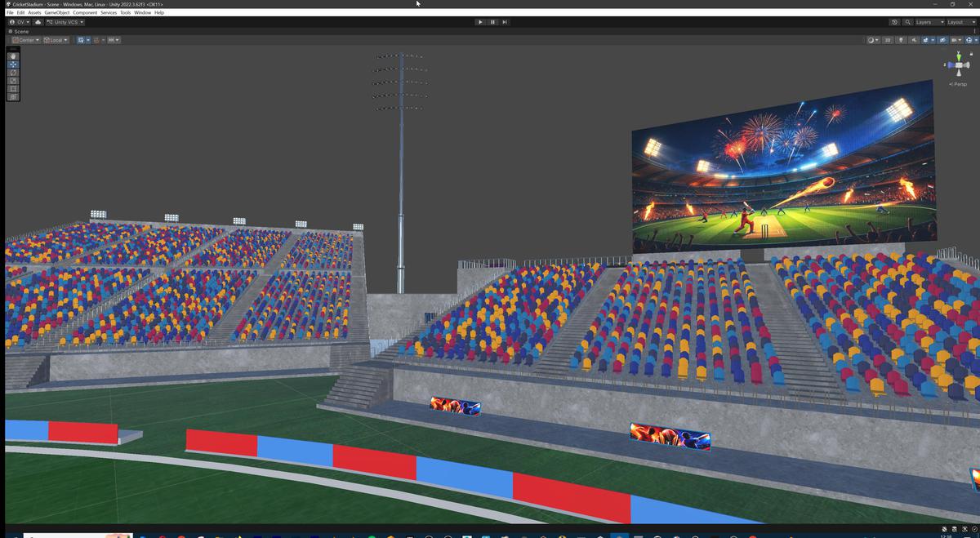Expand the gizmos dropdown arrow
This screenshot has width=980, height=538.
point(976,40)
